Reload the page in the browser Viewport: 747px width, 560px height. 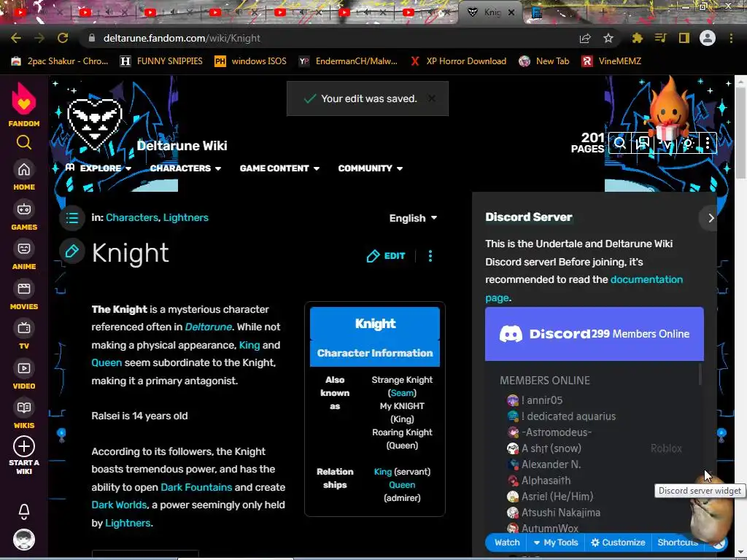[x=63, y=38]
